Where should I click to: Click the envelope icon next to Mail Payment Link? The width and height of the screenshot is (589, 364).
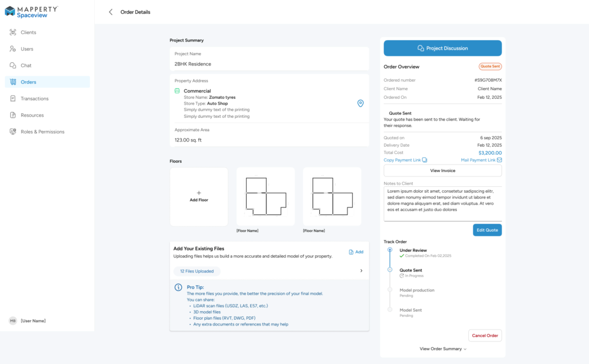499,160
